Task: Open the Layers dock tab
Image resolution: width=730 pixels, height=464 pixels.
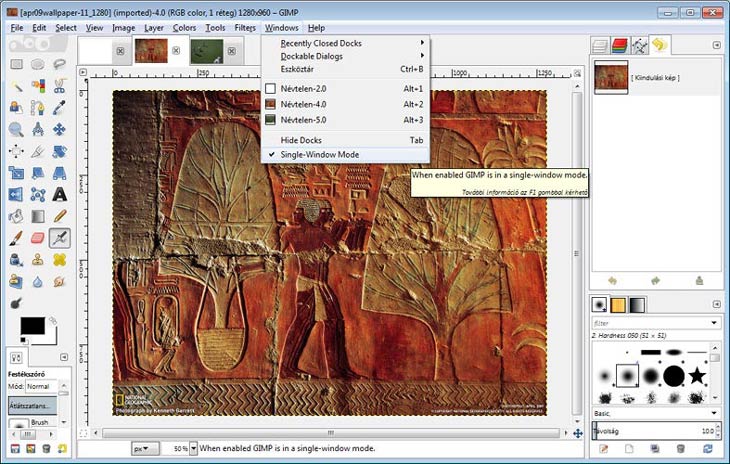Action: (600, 45)
